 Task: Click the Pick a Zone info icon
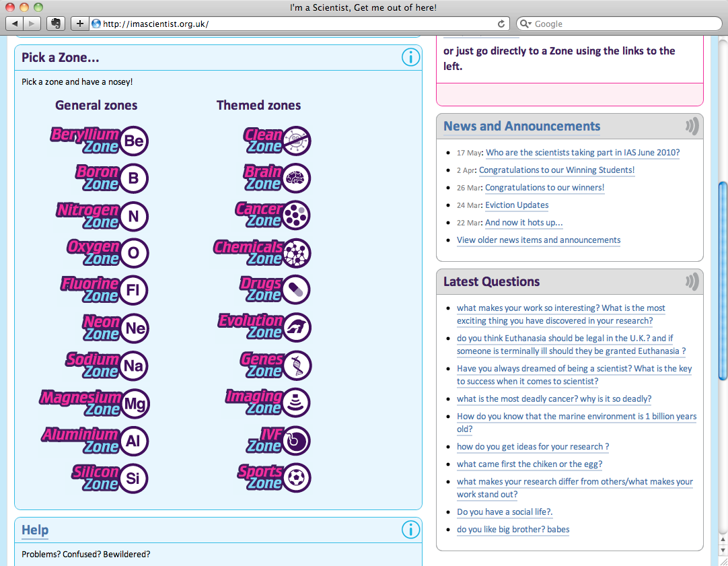tap(410, 58)
